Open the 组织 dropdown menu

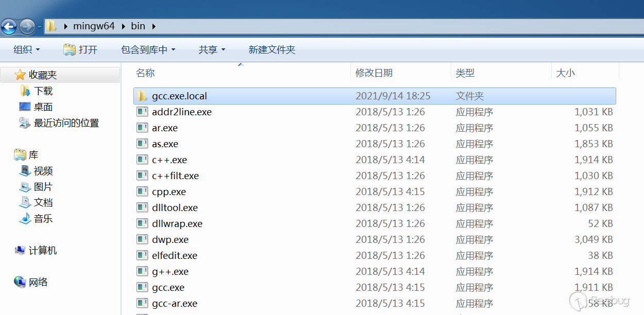[26, 50]
